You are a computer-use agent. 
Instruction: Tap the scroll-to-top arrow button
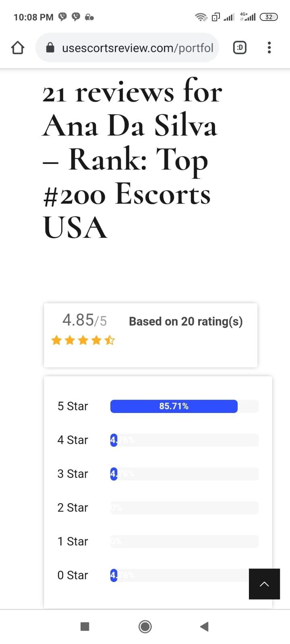(x=264, y=584)
